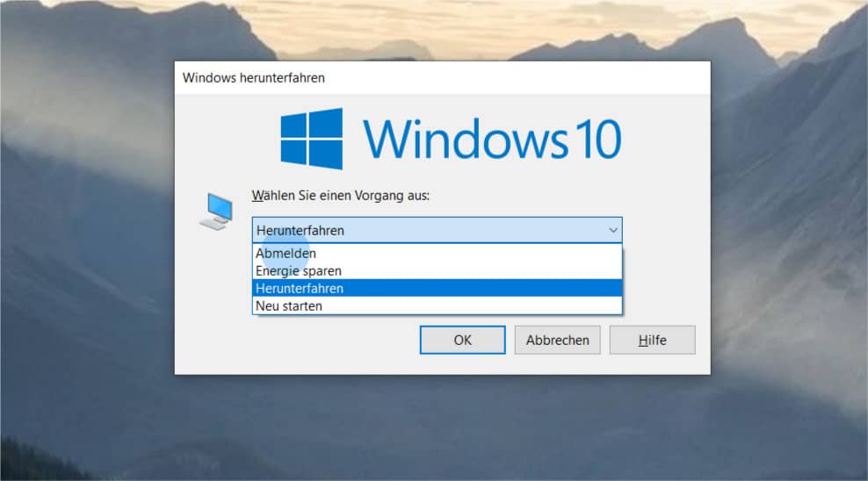Click the 'Wählen Sie einen Vorgang aus:' label

341,196
